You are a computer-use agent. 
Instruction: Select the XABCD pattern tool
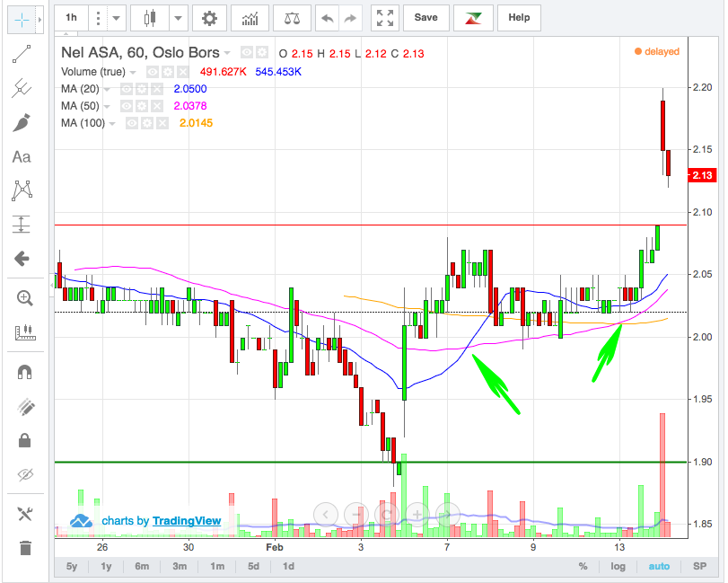tap(22, 190)
